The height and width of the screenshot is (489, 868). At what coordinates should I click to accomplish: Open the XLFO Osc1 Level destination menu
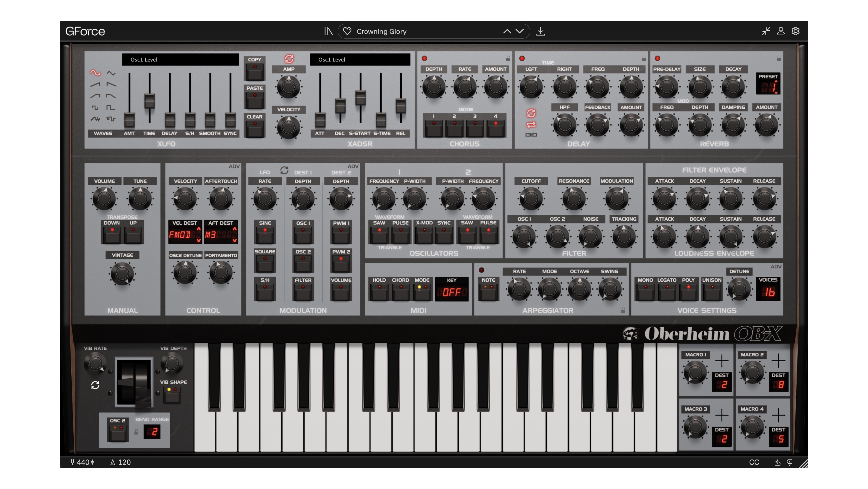point(180,60)
